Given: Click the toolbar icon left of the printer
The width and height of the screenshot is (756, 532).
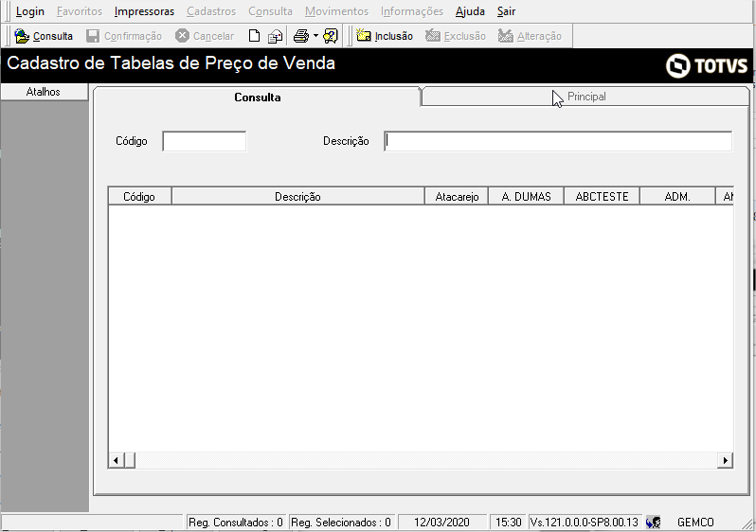Looking at the screenshot, I should pyautogui.click(x=276, y=36).
